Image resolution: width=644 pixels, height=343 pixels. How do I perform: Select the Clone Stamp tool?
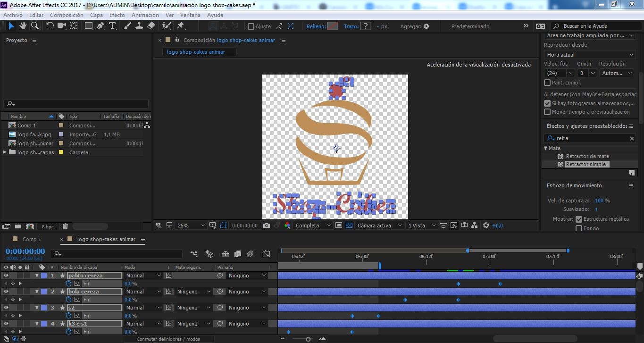point(139,26)
